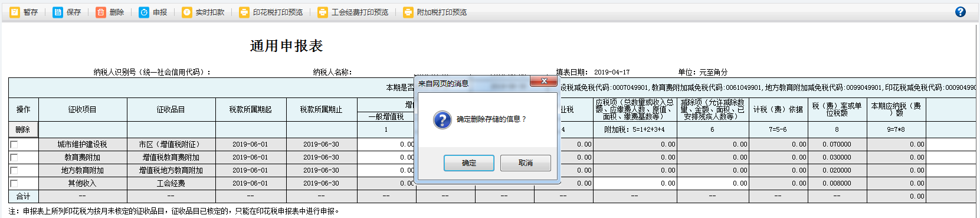
Task: Click the 删除 button under 操作 column
Action: click(23, 129)
